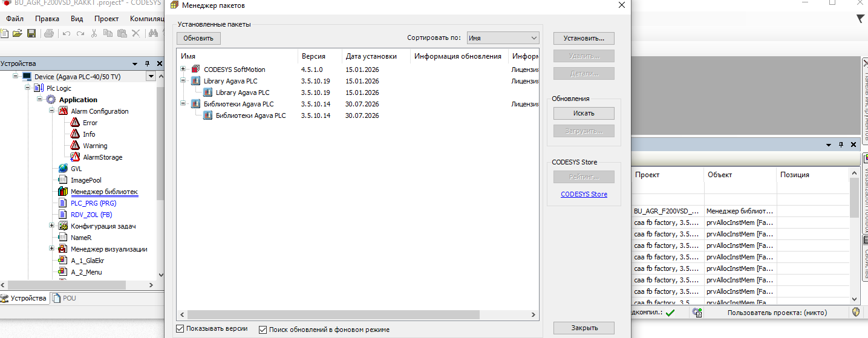The image size is (868, 338).
Task: Open the Вид menu
Action: coord(77,19)
